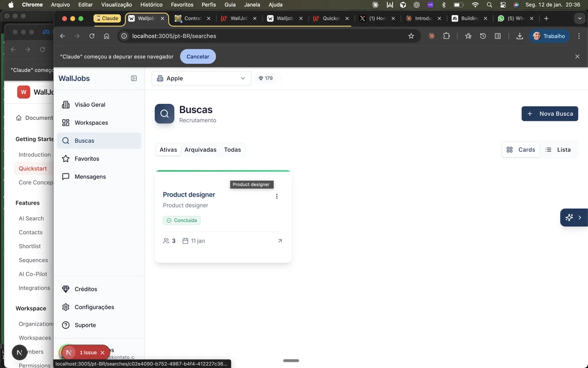
Task: Open the Suporte help section
Action: pyautogui.click(x=85, y=325)
